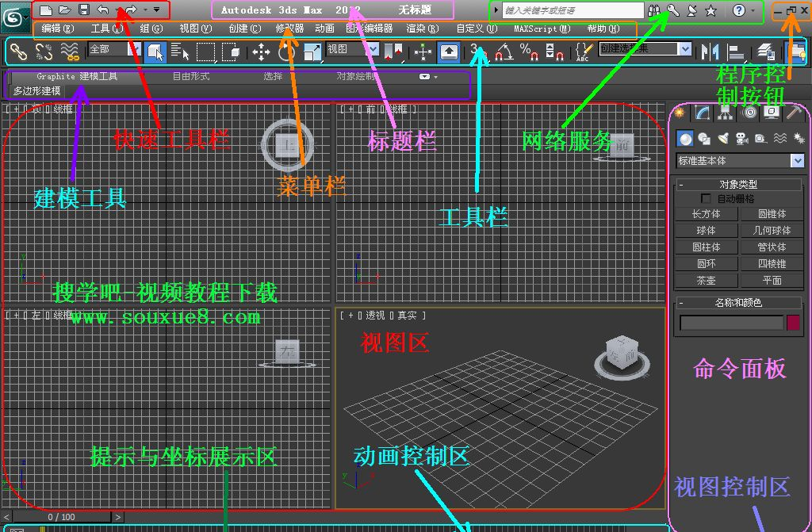Open Edit Named Selection Sets tool

584,52
